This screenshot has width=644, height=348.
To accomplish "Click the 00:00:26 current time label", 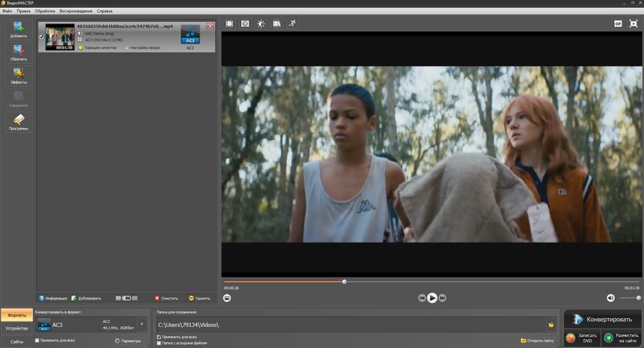I will (x=231, y=288).
